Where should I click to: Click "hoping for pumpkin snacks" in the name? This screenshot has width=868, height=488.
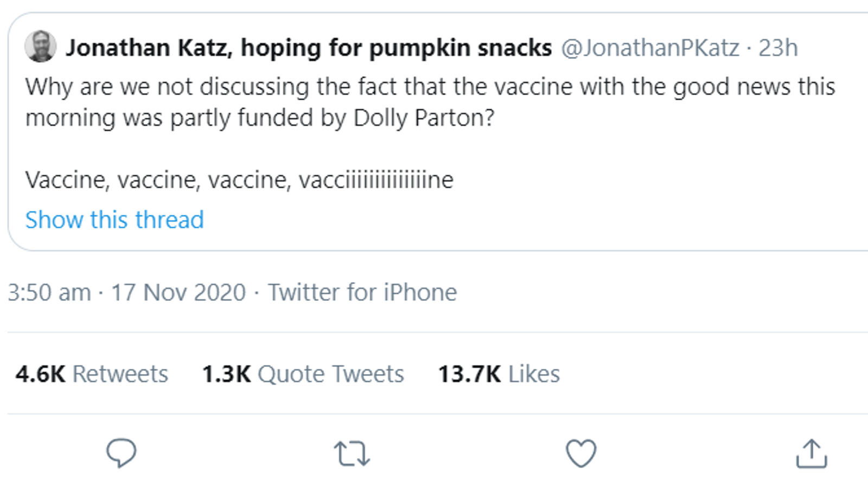pyautogui.click(x=396, y=48)
